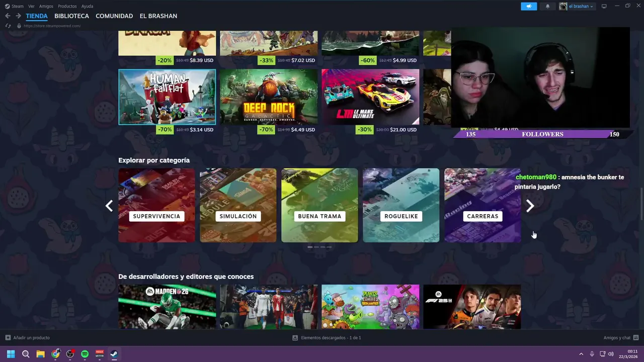Click the -70% $3.14 USD price tag
Image resolution: width=644 pixels, height=362 pixels.
186,130
